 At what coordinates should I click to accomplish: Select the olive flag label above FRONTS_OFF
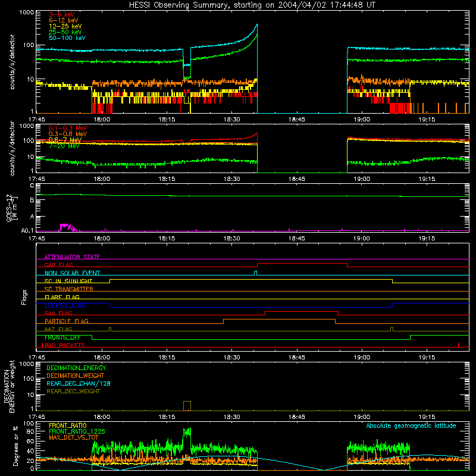point(58,329)
